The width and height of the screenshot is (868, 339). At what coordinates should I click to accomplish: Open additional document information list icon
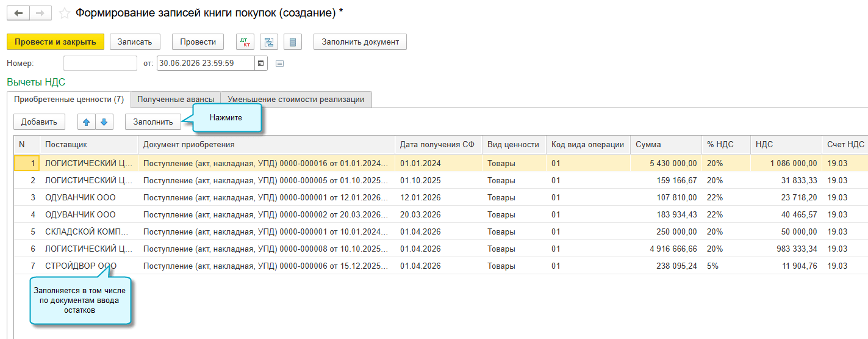click(x=293, y=42)
